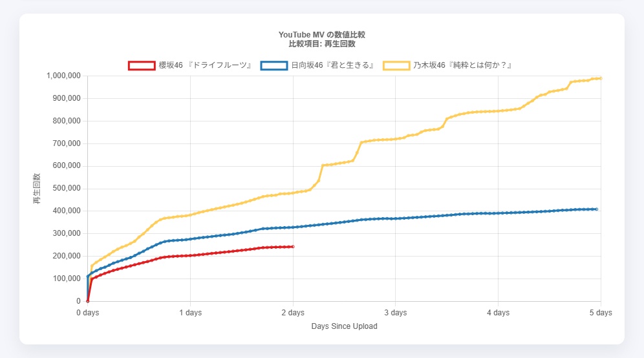Viewport: 644px width, 358px height.
Task: Click the yellow 乃木坂46 legend color box
Action: coord(396,65)
